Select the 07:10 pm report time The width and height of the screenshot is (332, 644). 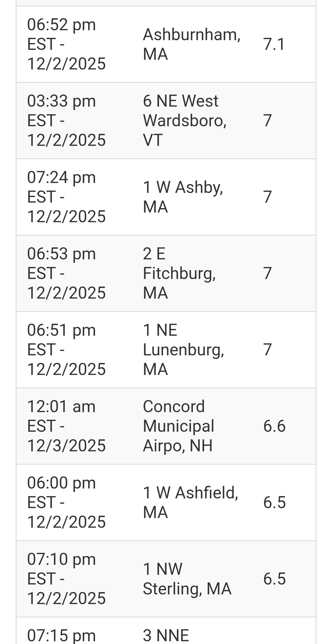[x=66, y=578]
